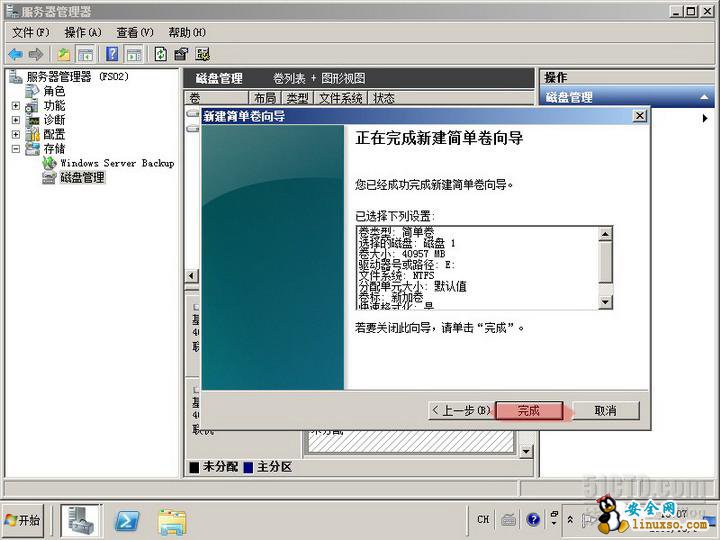This screenshot has width=720, height=540.
Task: Go back with the 上一步 button
Action: click(x=460, y=411)
